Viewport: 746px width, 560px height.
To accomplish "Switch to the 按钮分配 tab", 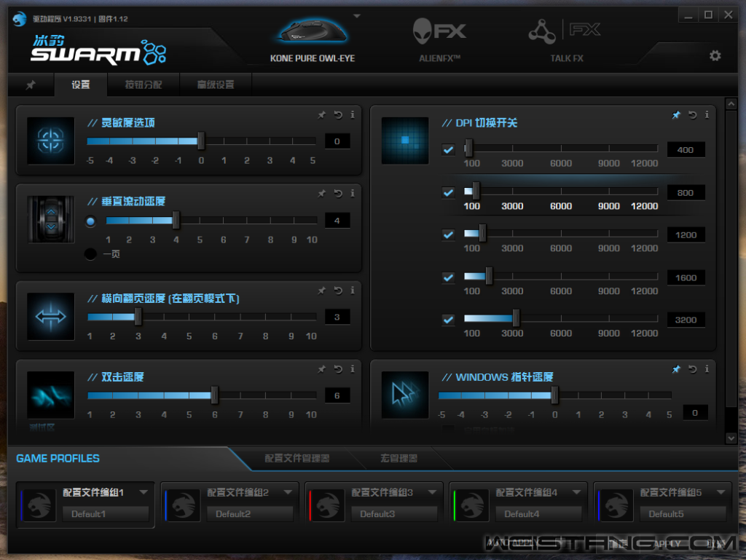I will [144, 84].
